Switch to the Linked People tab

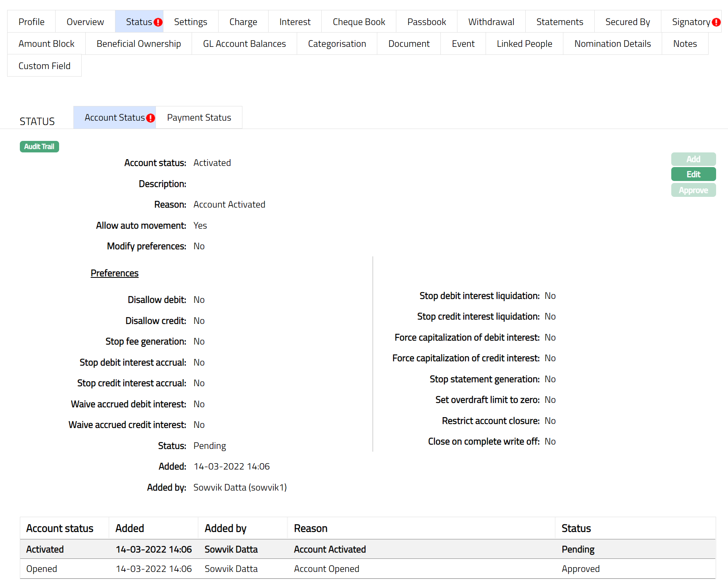(x=524, y=44)
